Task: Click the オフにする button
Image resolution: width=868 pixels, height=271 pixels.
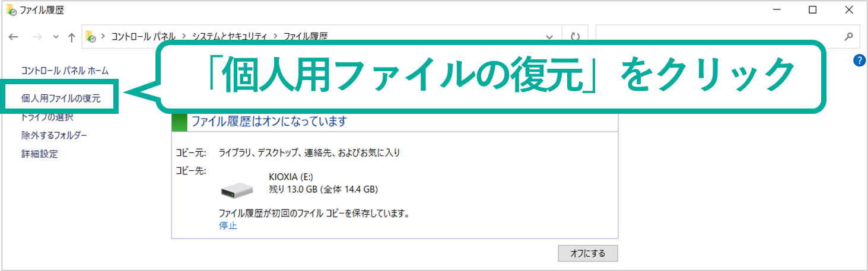Action: (588, 253)
